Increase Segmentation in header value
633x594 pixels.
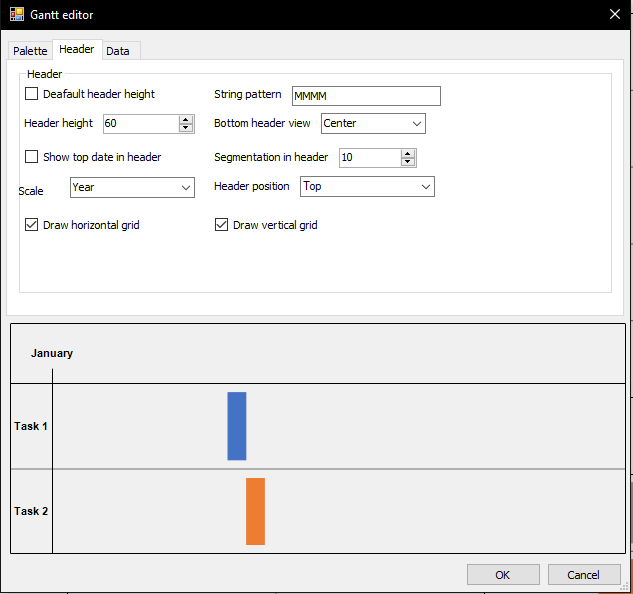pos(408,153)
